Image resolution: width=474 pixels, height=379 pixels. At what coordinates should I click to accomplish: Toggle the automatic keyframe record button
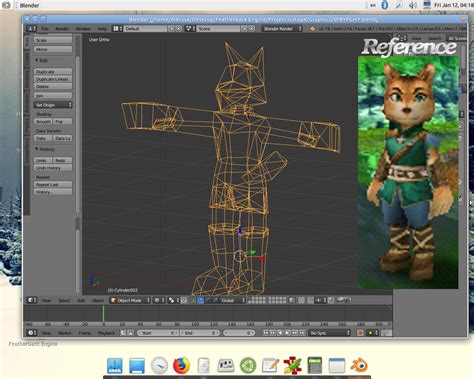point(360,333)
